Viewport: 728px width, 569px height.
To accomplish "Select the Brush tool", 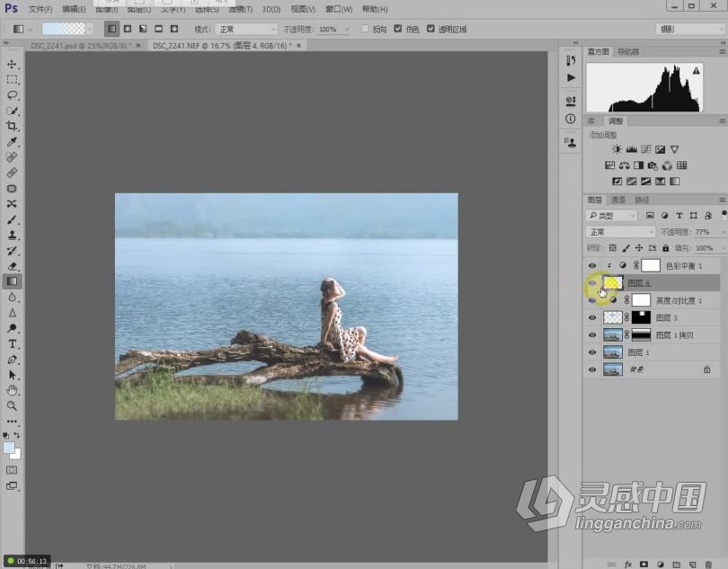I will point(12,219).
